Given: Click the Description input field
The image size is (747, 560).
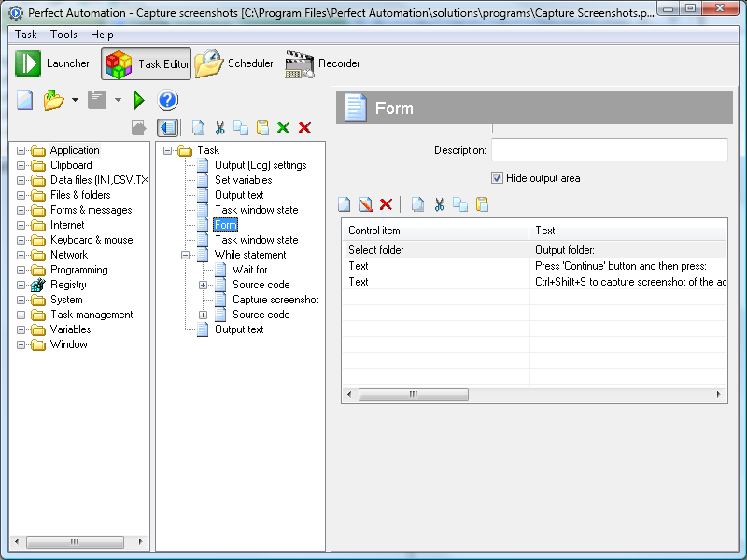Looking at the screenshot, I should (610, 150).
